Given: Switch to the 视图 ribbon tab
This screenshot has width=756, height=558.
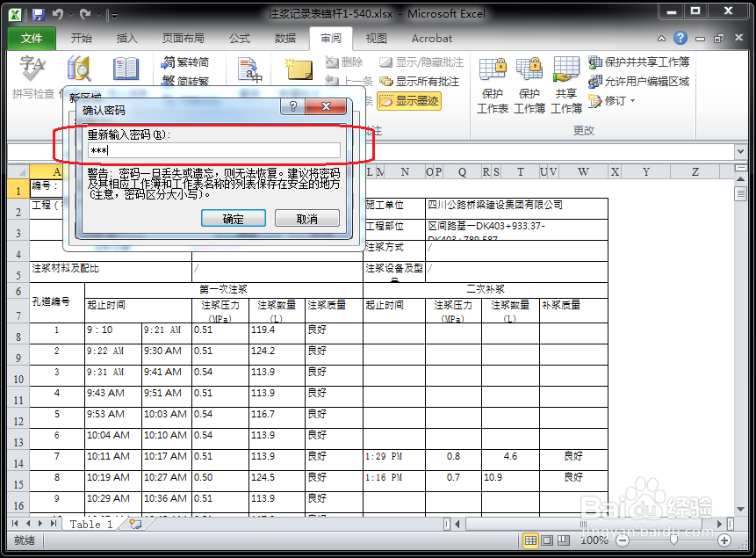Looking at the screenshot, I should coord(375,38).
